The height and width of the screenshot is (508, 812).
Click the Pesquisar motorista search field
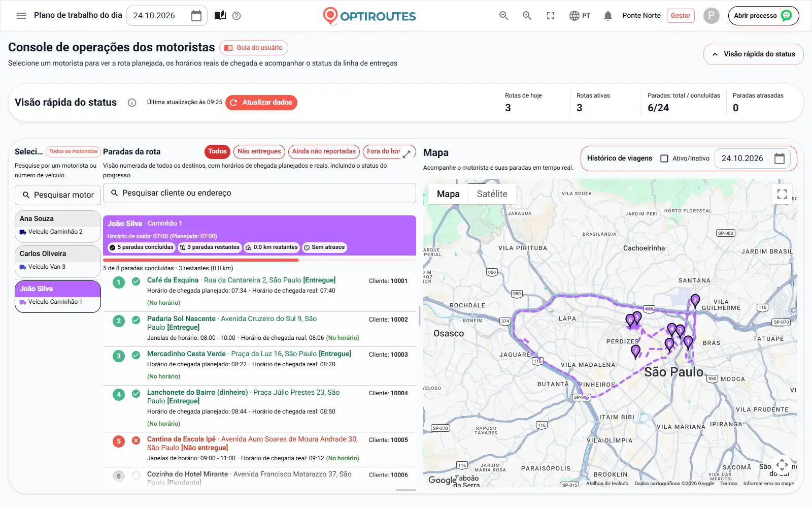click(x=58, y=195)
